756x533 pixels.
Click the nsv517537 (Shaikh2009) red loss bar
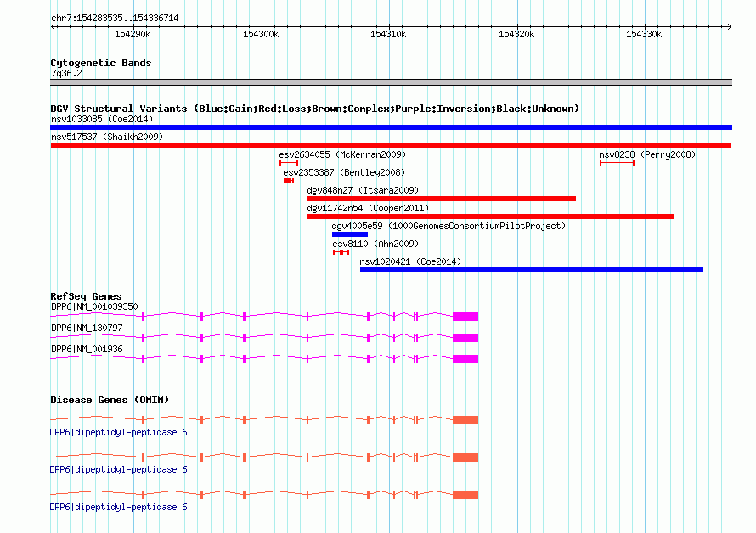click(x=391, y=145)
